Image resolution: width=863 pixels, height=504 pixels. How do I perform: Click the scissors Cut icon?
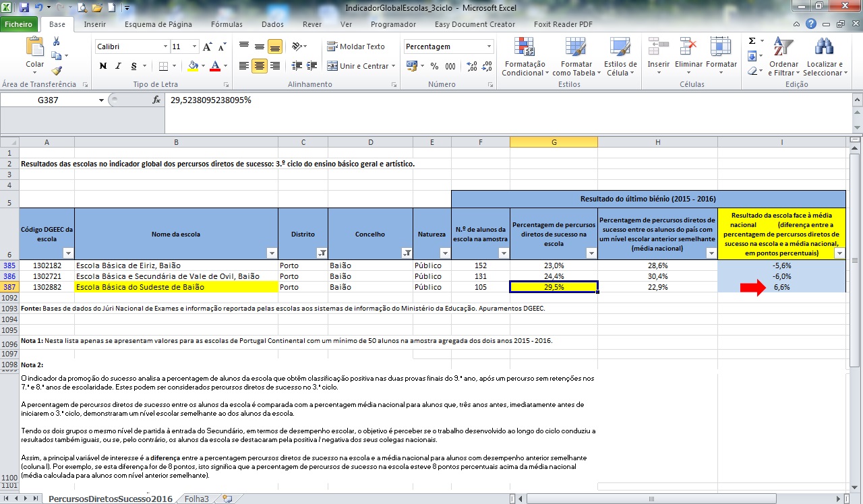click(x=57, y=42)
